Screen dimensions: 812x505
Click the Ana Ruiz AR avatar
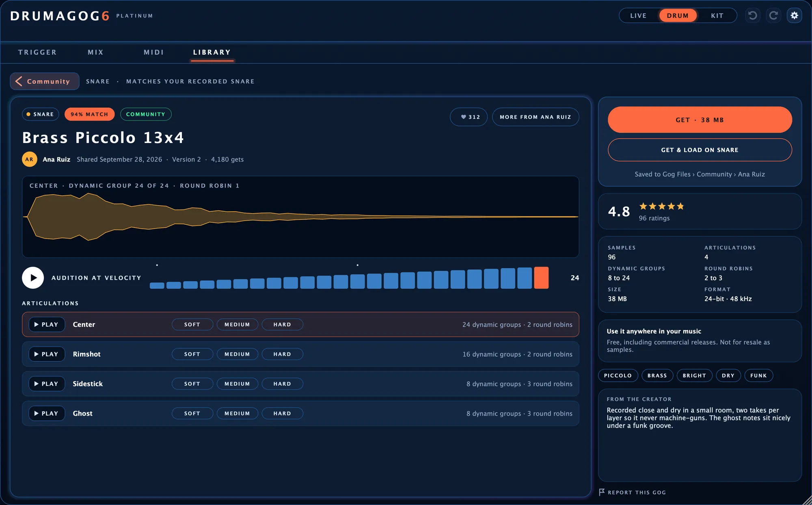click(30, 159)
